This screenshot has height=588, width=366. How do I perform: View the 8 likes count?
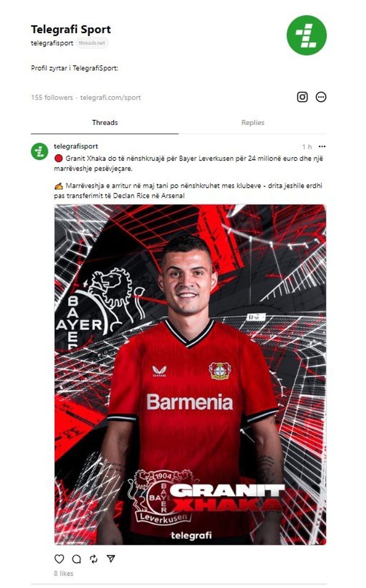(x=63, y=573)
